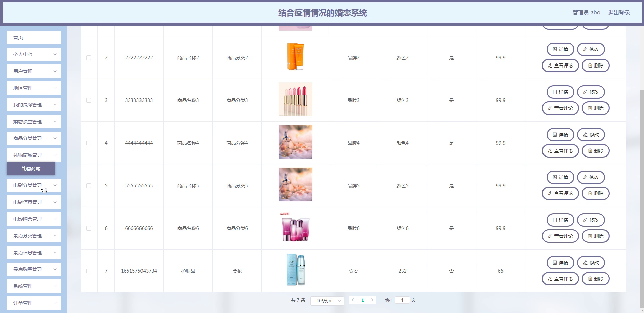This screenshot has width=644, height=313.
Task: Select row 3 checkbox
Action: (x=89, y=100)
